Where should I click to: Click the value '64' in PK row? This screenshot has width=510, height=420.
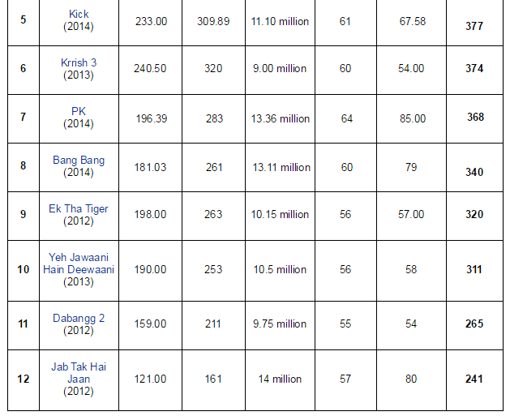(x=347, y=118)
